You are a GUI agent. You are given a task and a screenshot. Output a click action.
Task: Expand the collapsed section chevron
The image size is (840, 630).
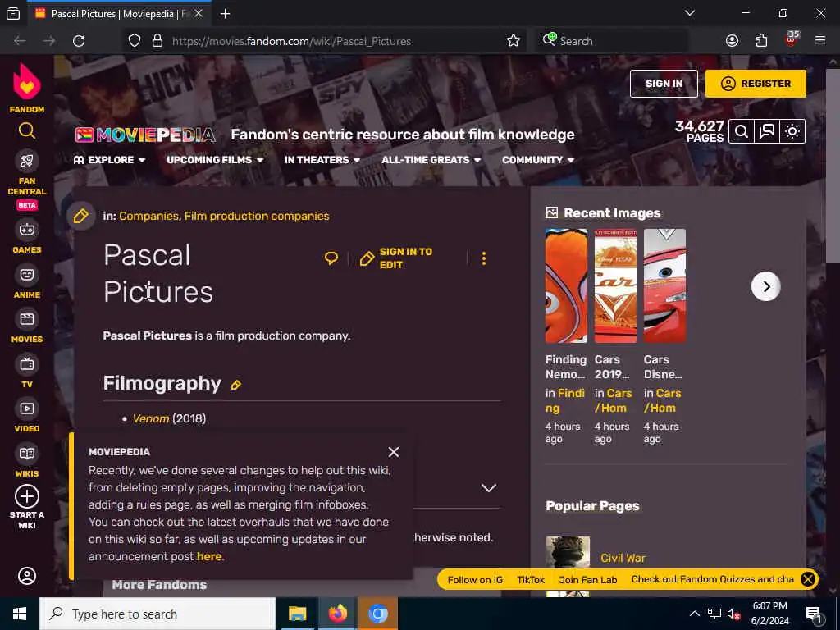[x=489, y=488]
